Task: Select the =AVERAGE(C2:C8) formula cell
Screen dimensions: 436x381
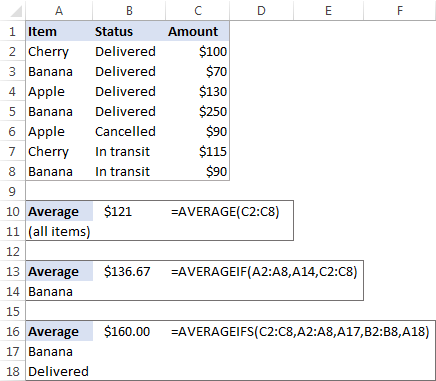Action: (225, 211)
